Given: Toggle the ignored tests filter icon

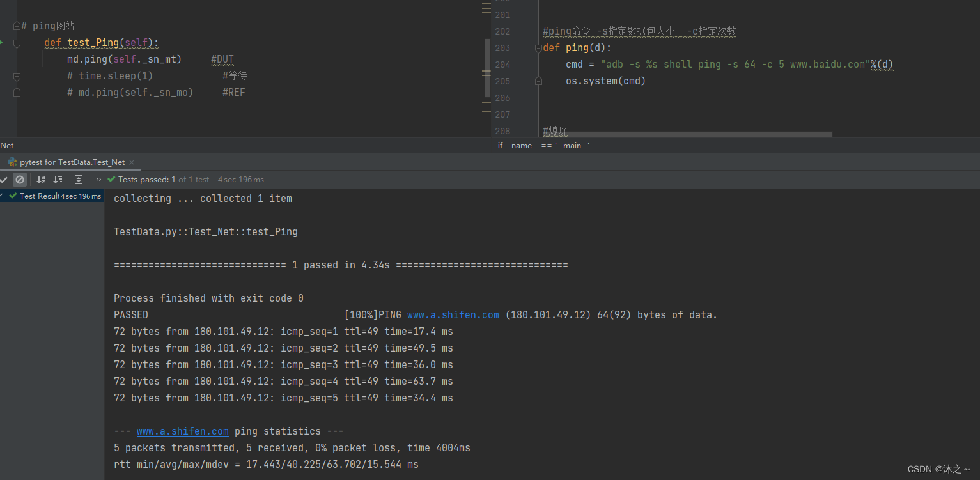Looking at the screenshot, I should click(x=20, y=179).
